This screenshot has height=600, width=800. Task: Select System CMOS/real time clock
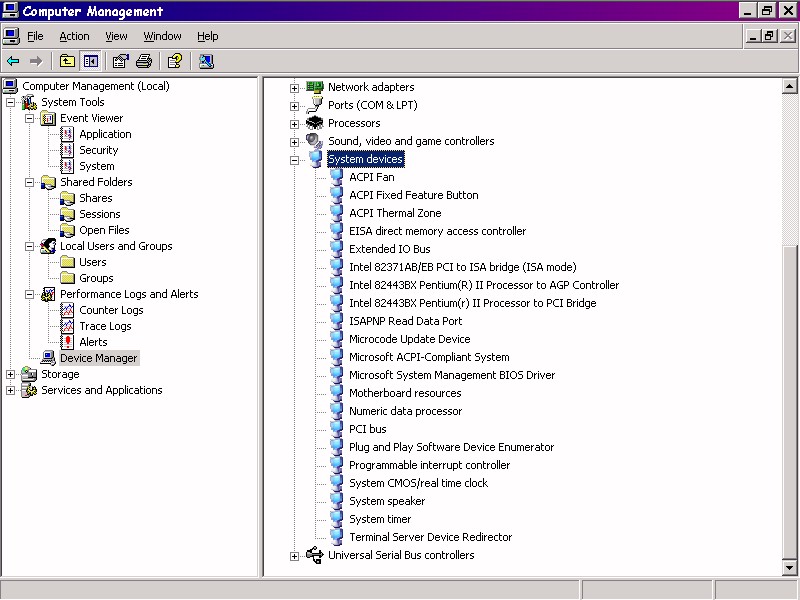point(418,483)
